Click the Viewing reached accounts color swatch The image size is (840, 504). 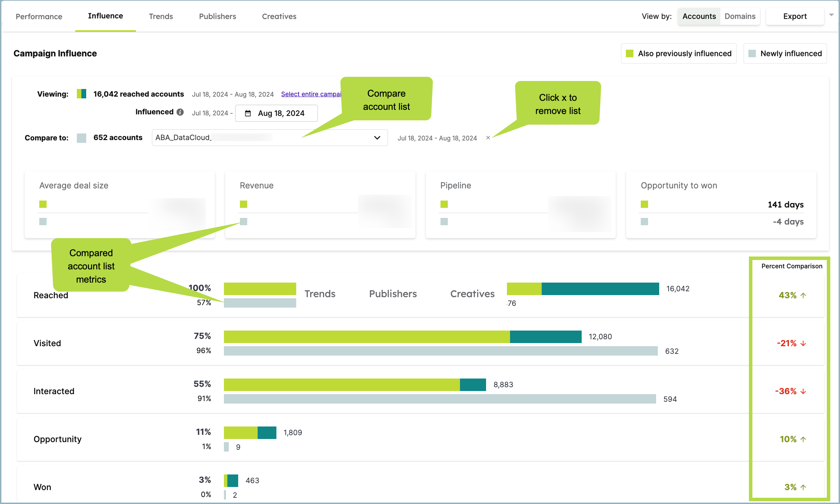pos(81,94)
